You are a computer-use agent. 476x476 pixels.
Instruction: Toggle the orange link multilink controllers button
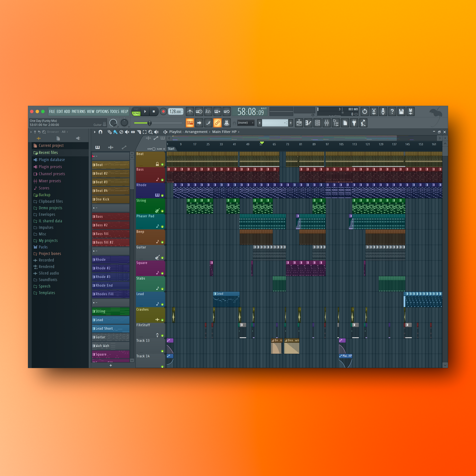point(217,123)
